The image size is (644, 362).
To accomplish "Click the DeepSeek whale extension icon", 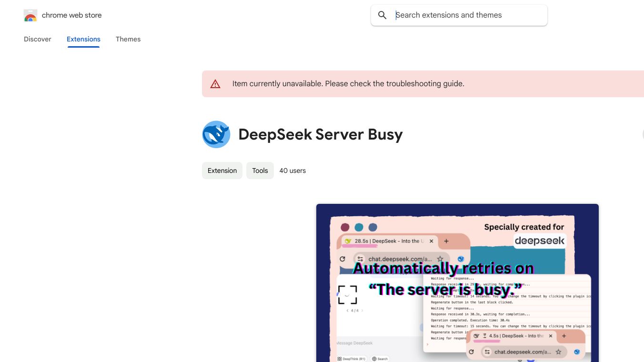I will click(216, 134).
